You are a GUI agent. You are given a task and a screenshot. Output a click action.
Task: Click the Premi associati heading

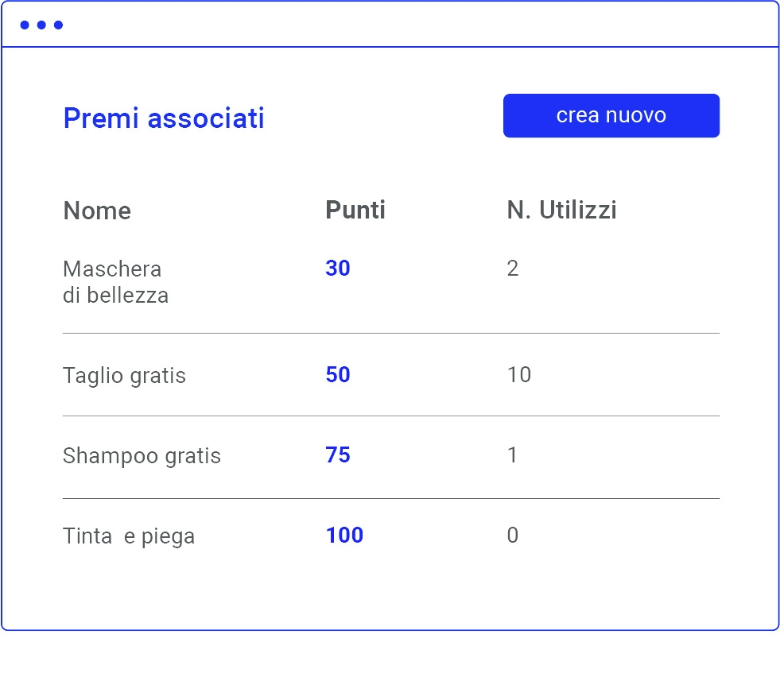point(163,118)
